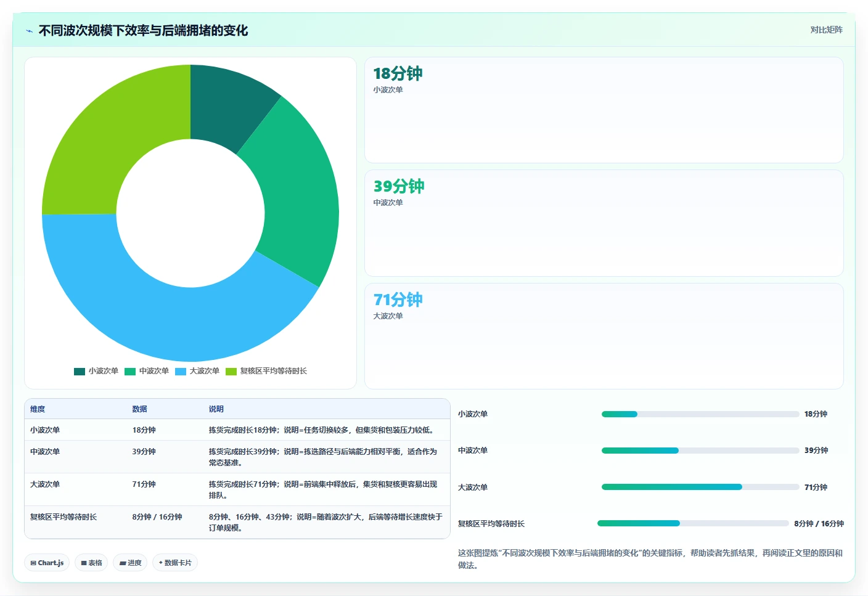The width and height of the screenshot is (868, 596).
Task: Click 小波次单 cell in table
Action: pyautogui.click(x=45, y=430)
